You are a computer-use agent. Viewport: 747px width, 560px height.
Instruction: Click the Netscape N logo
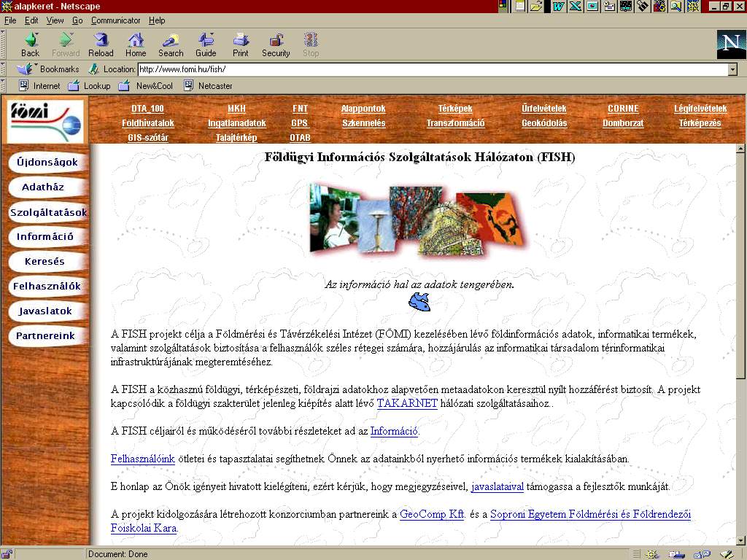tap(731, 44)
